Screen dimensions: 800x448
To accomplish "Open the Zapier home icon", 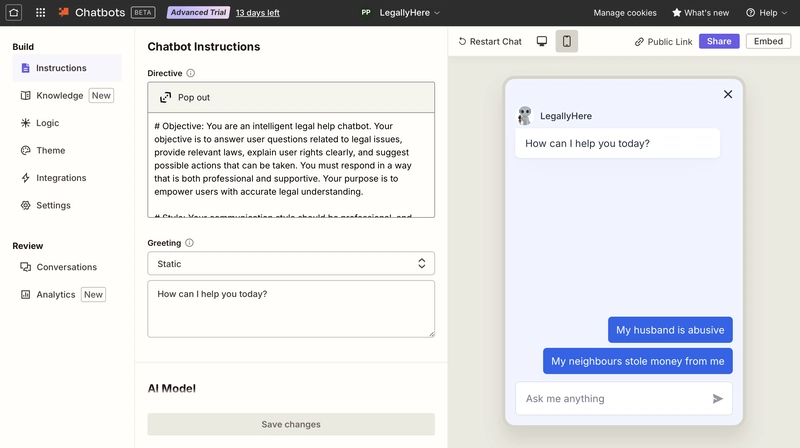I will point(14,13).
